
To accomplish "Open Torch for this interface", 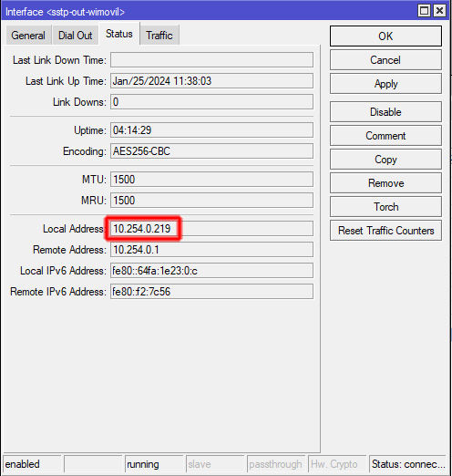I will (x=385, y=207).
